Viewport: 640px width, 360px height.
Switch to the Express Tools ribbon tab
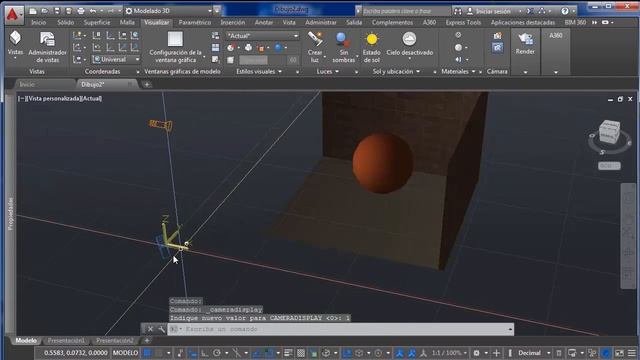pos(463,23)
